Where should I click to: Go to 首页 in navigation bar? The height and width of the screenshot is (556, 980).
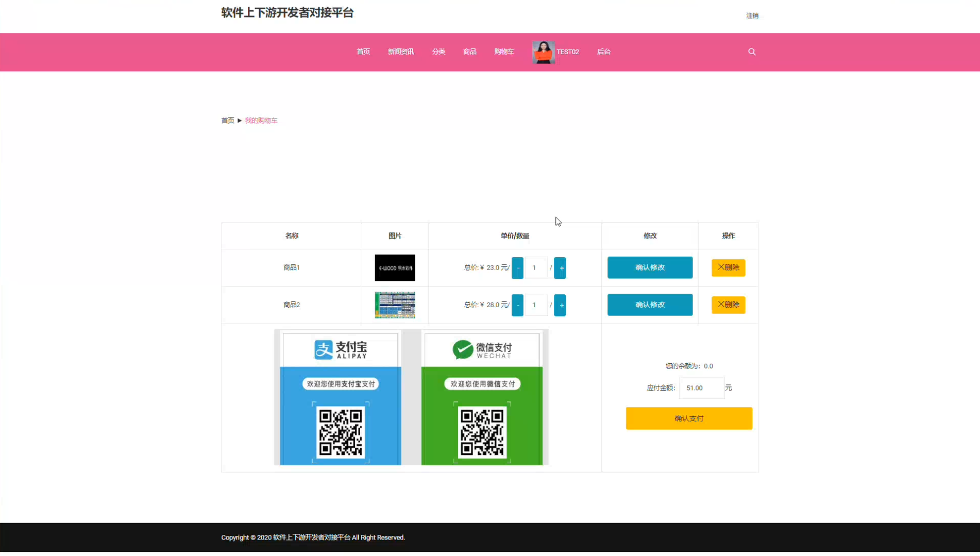click(363, 52)
